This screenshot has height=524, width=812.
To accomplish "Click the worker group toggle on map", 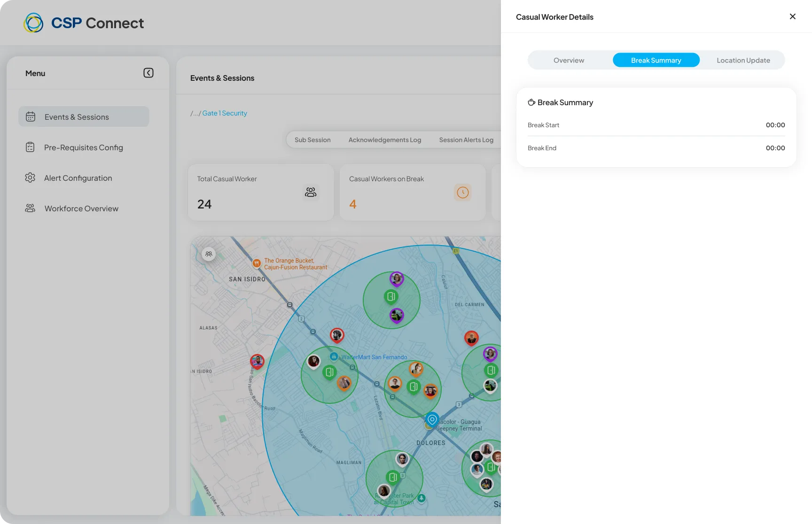I will point(209,254).
